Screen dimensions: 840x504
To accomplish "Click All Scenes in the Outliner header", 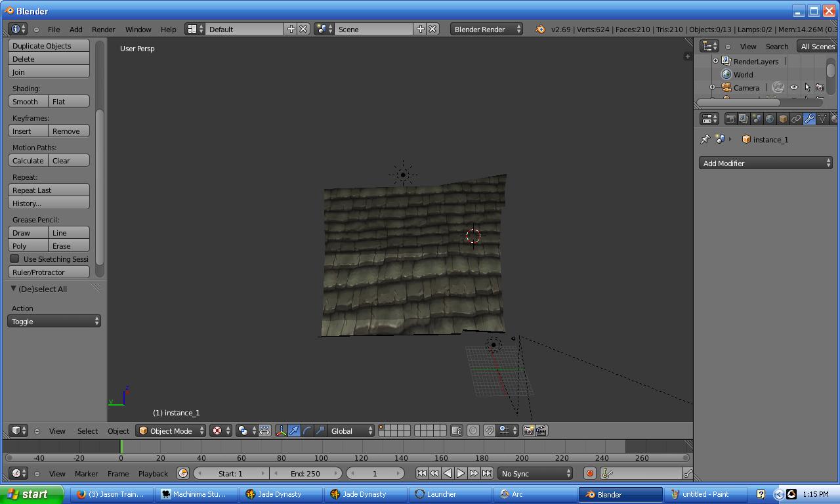I will 817,46.
